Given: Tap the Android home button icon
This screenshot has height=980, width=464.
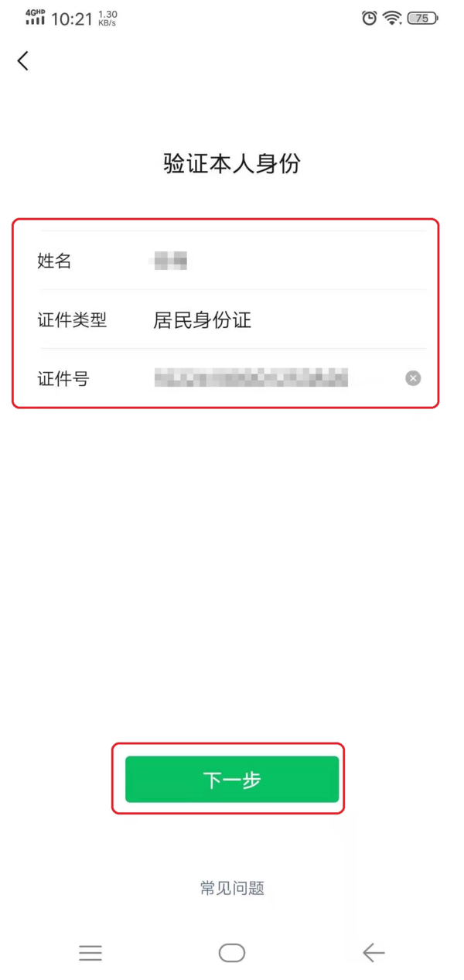Looking at the screenshot, I should click(x=232, y=953).
